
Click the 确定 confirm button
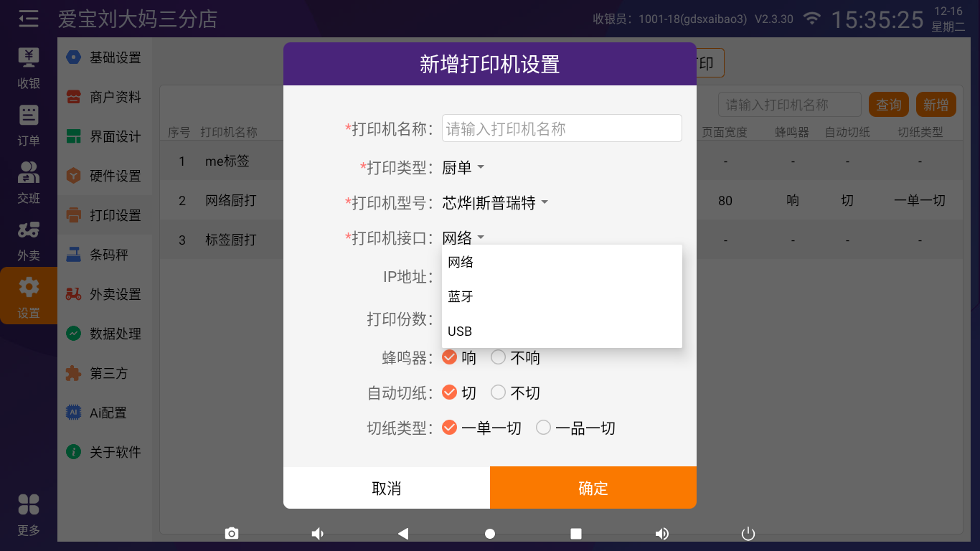(x=593, y=488)
